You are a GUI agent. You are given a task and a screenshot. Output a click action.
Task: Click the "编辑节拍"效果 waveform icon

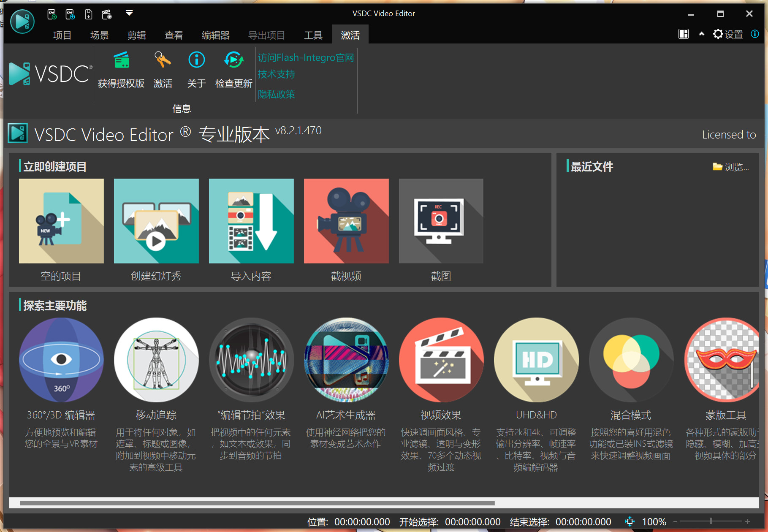coord(251,360)
